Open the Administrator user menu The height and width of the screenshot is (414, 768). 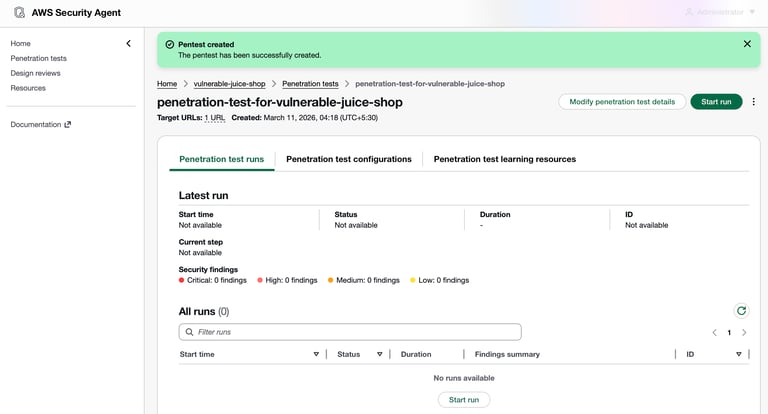[720, 12]
